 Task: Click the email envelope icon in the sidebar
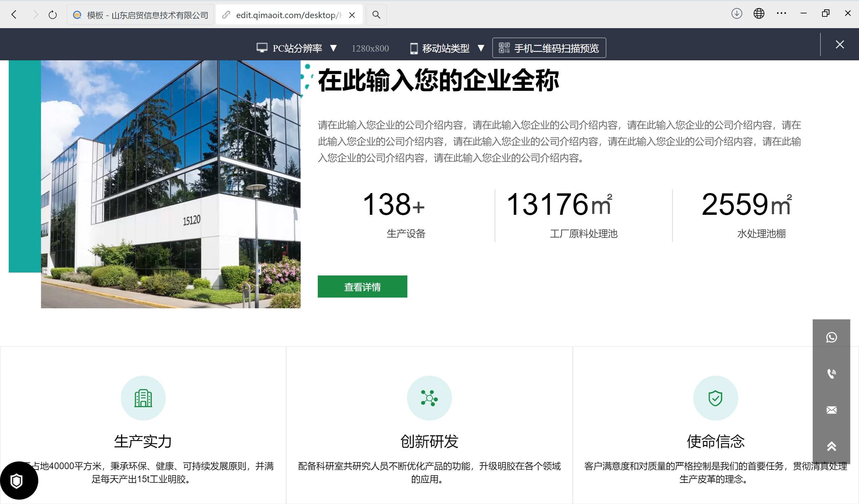(831, 411)
